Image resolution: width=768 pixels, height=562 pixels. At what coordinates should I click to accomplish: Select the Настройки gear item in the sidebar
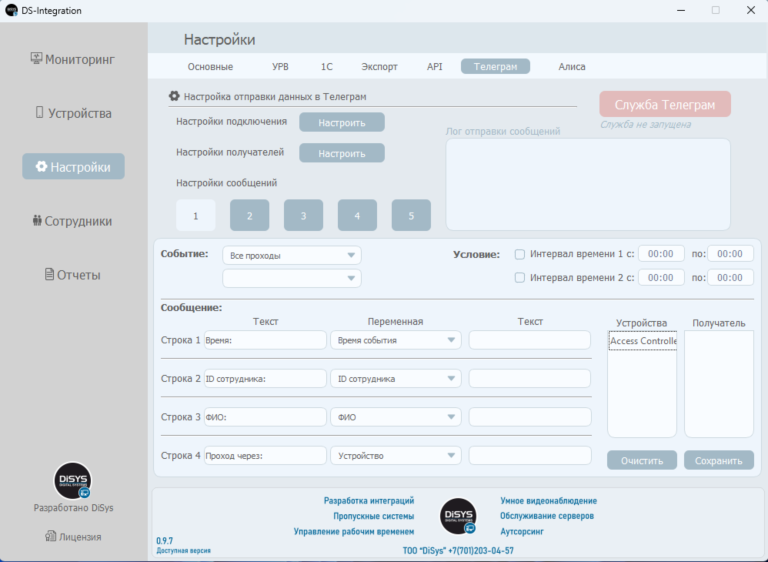coord(73,167)
